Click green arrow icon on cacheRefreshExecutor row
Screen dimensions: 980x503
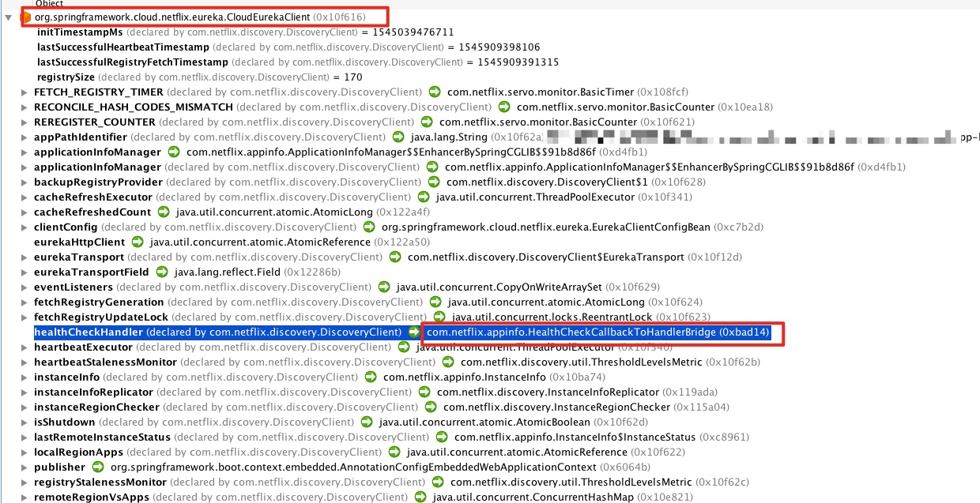click(424, 197)
